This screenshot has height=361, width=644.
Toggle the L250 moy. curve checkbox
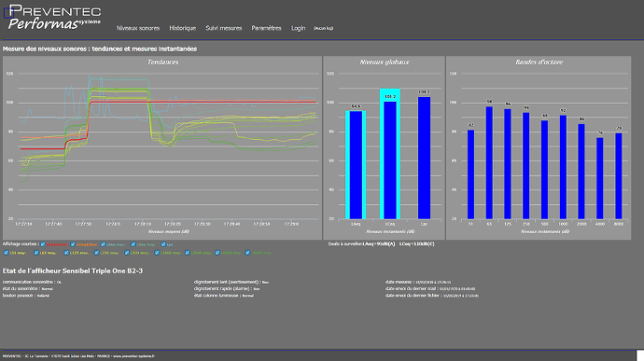(96, 253)
